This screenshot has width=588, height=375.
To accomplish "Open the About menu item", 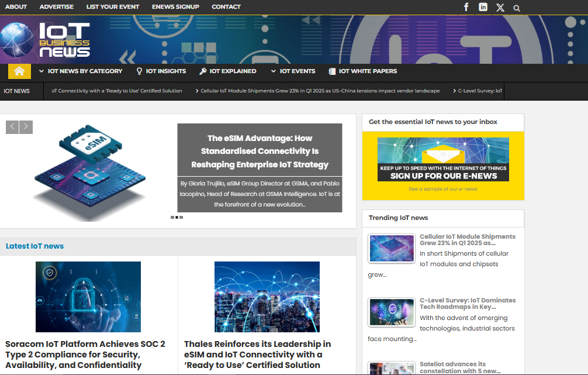I will pos(16,7).
